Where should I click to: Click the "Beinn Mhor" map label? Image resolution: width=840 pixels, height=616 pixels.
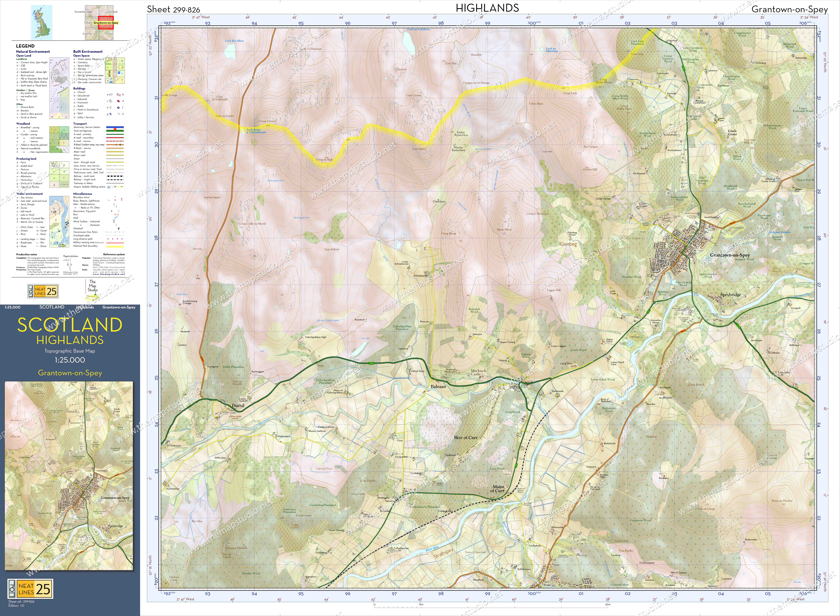click(504, 230)
